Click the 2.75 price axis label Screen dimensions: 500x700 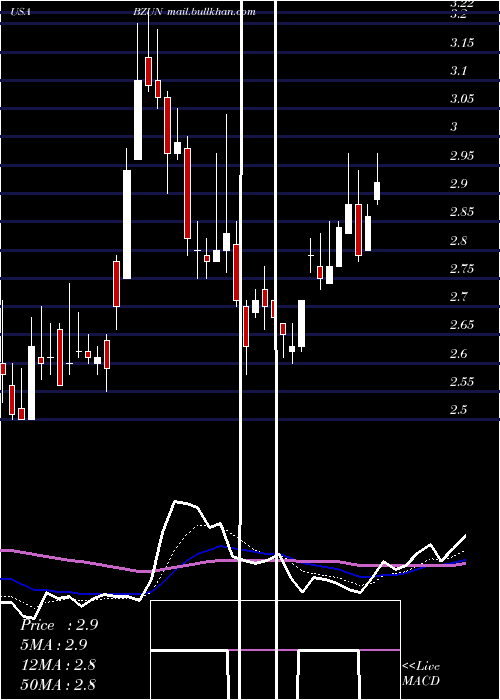coord(462,270)
